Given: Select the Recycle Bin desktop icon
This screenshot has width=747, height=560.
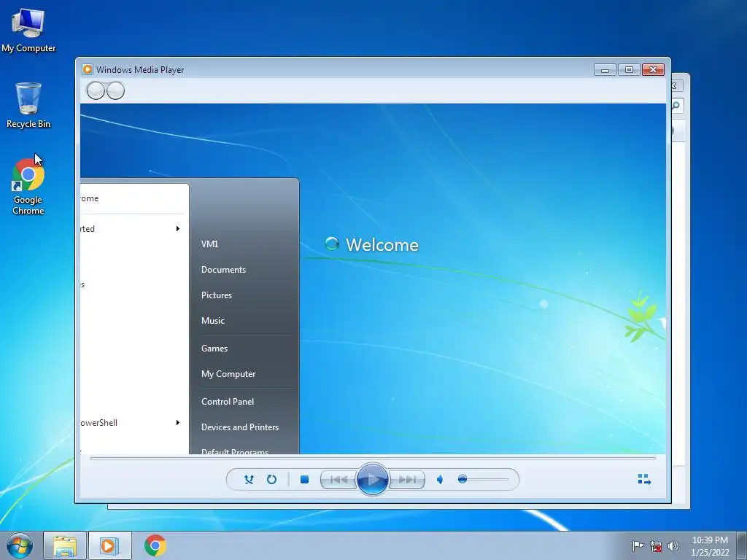Looking at the screenshot, I should [28, 105].
